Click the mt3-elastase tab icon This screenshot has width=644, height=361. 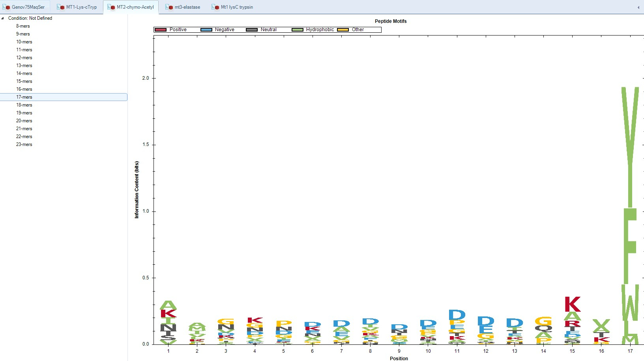pyautogui.click(x=169, y=7)
